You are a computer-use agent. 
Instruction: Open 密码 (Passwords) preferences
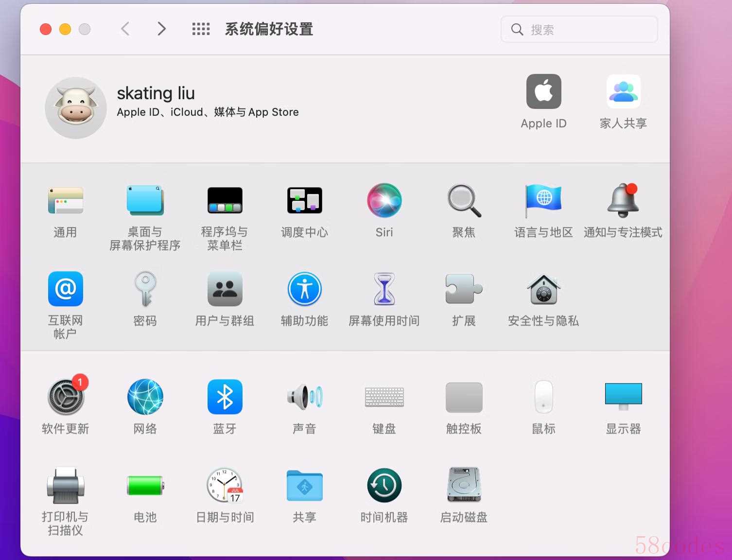point(145,289)
